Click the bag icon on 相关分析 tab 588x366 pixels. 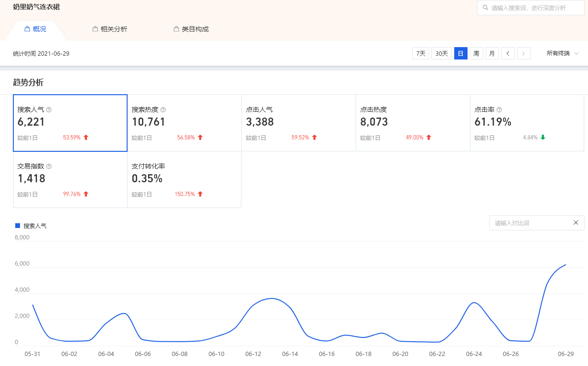(95, 29)
